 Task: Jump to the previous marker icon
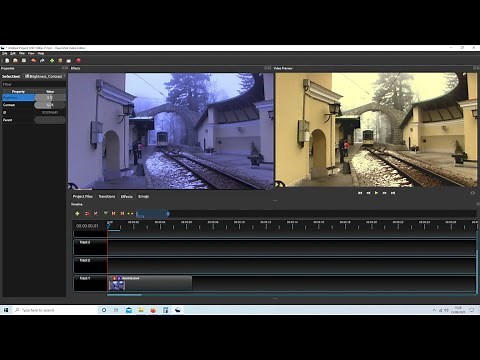click(114, 213)
